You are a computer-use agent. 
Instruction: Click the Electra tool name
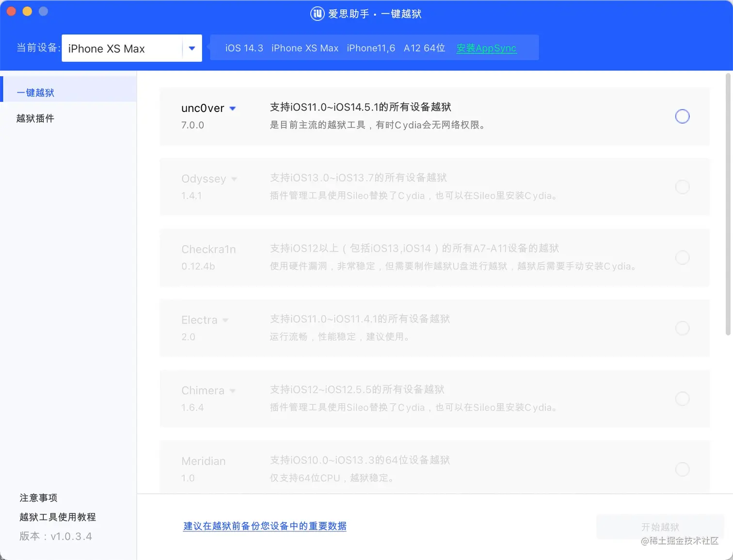tap(199, 320)
